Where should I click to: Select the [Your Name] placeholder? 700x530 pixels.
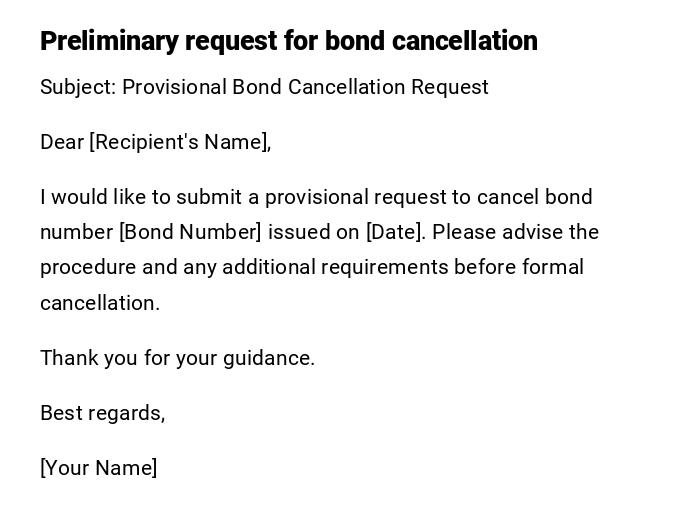(x=98, y=468)
